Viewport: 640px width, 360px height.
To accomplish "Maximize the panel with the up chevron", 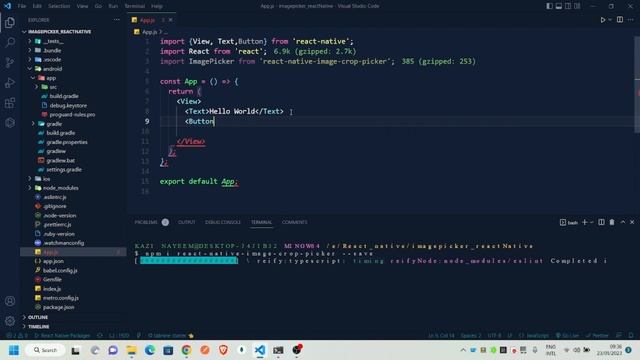I will [623, 222].
